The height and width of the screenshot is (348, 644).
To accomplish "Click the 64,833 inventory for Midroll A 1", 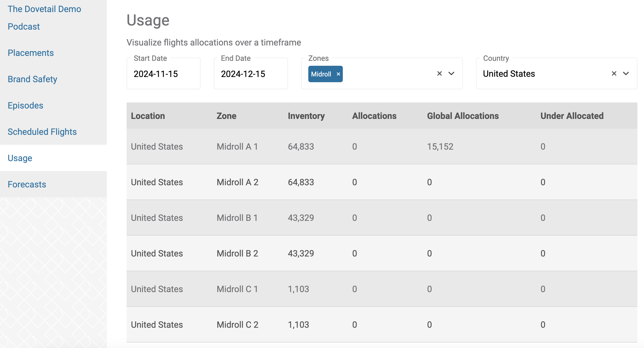I will (301, 147).
